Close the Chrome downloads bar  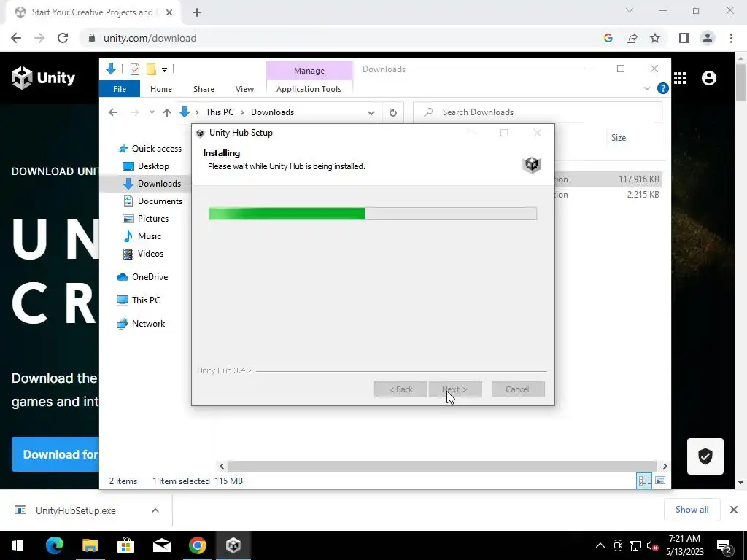point(734,510)
